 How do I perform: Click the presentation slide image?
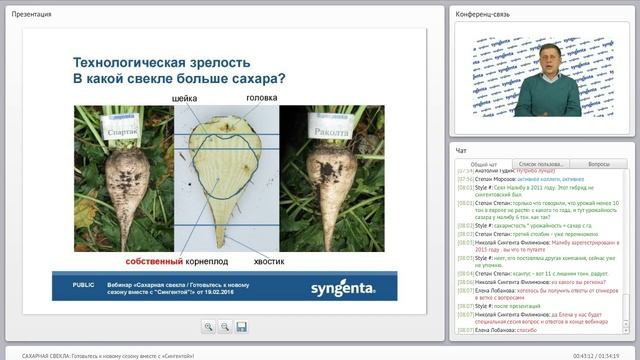click(224, 171)
